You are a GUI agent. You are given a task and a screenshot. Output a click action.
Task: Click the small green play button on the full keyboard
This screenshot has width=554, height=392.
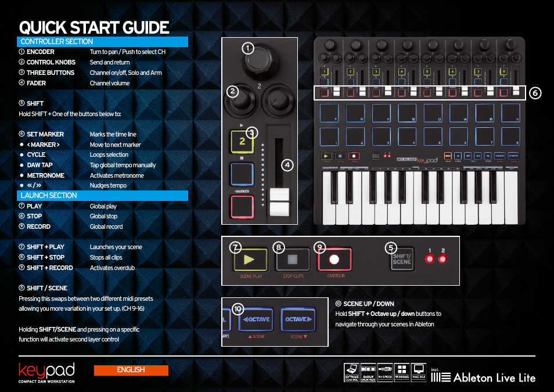[326, 156]
